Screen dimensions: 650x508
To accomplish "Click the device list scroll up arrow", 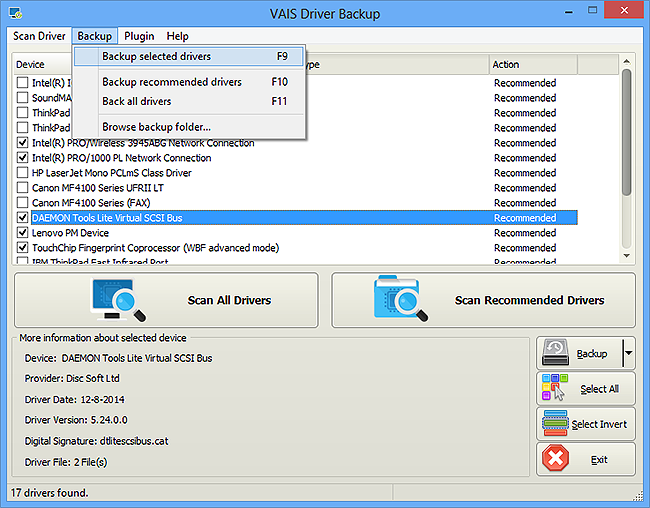I will (626, 61).
